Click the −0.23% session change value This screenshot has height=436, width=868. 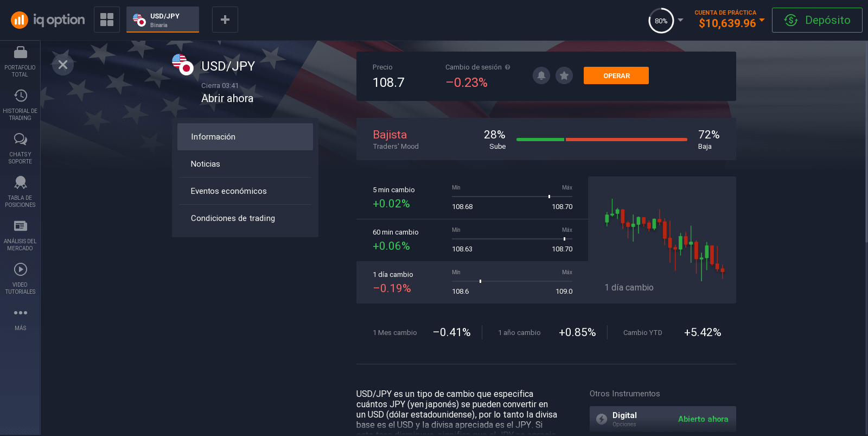point(467,83)
